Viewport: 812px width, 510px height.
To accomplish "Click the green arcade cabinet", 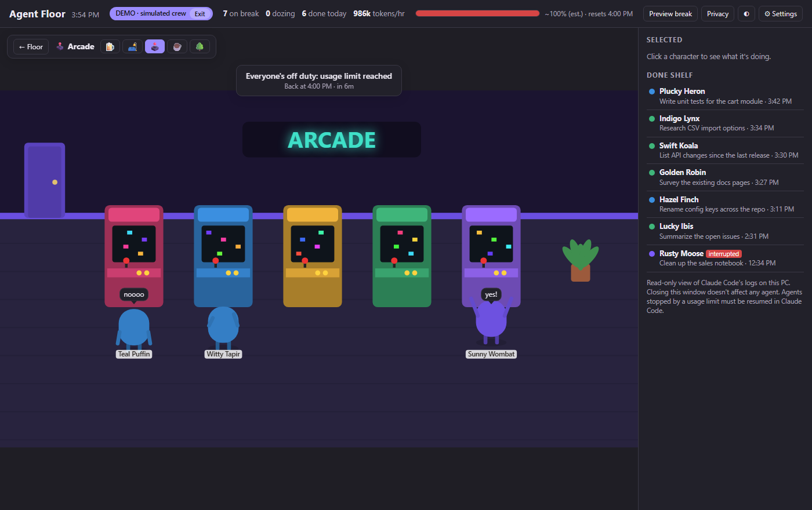I will tap(402, 256).
